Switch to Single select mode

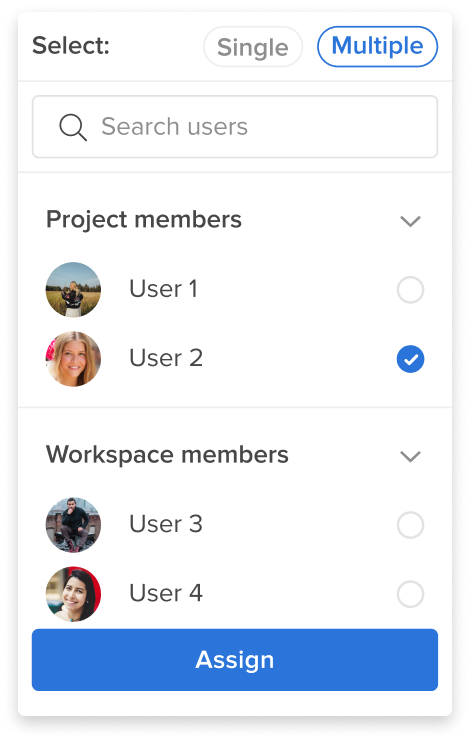coord(253,47)
